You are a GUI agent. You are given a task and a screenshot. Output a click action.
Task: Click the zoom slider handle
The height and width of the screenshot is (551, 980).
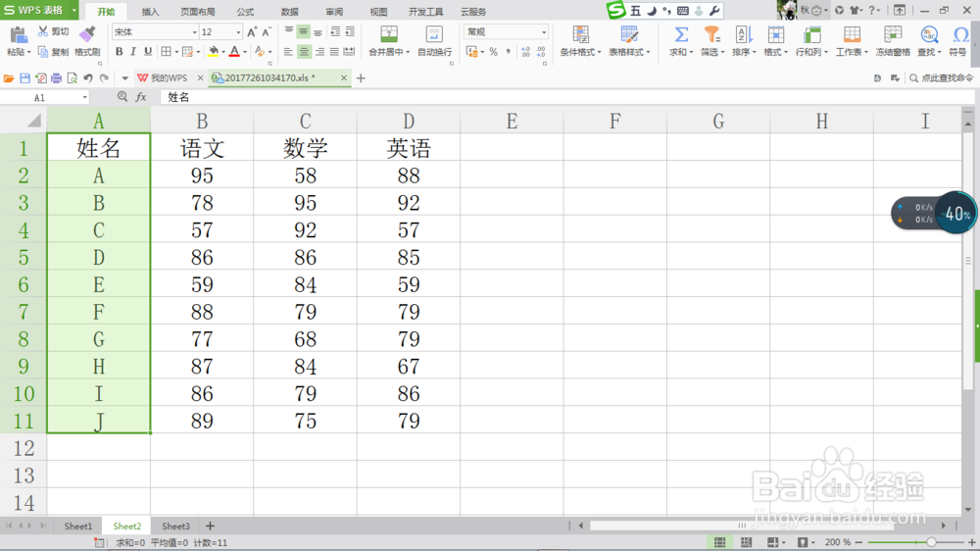coord(931,542)
